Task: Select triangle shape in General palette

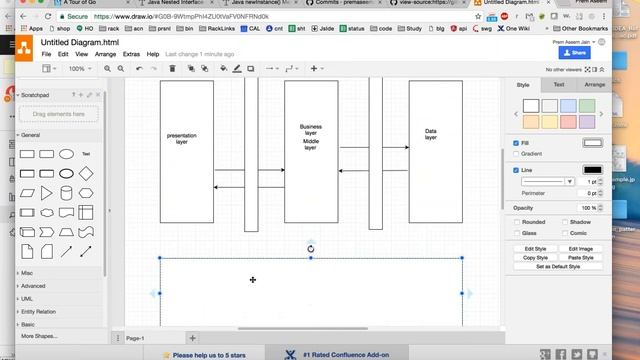Action: coord(47,193)
